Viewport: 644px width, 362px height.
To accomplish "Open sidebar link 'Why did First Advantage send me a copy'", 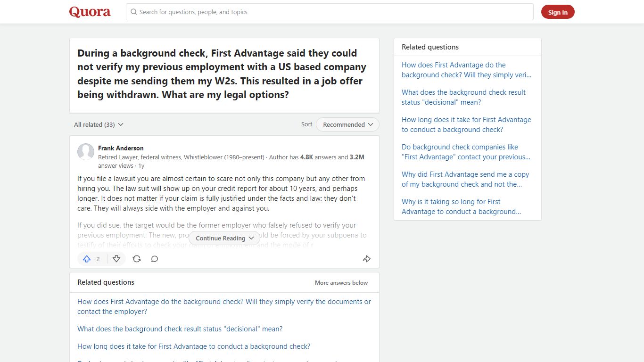I will tap(465, 179).
